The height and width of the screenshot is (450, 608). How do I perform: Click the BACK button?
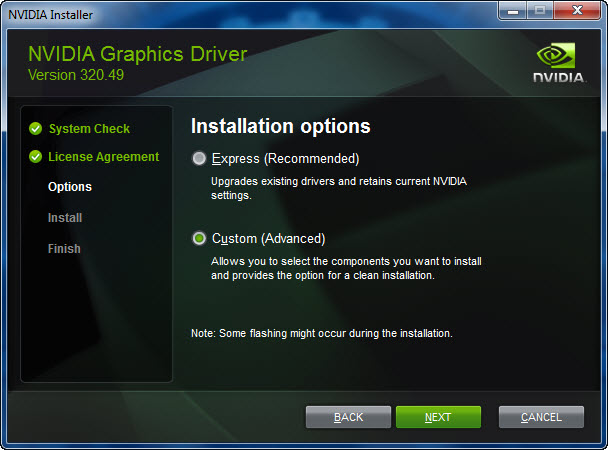click(x=348, y=417)
